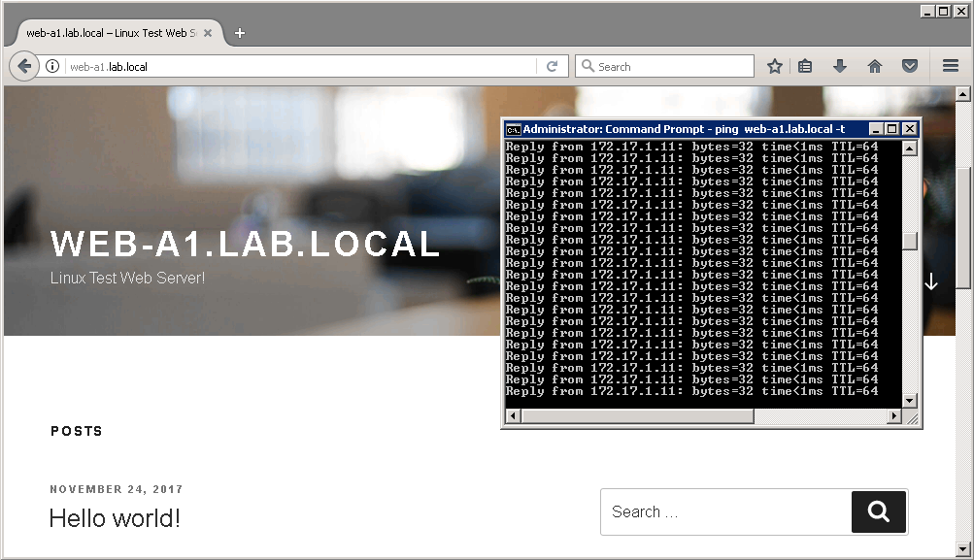The height and width of the screenshot is (560, 974).
Task: Open the bookmarks list icon
Action: pos(805,66)
